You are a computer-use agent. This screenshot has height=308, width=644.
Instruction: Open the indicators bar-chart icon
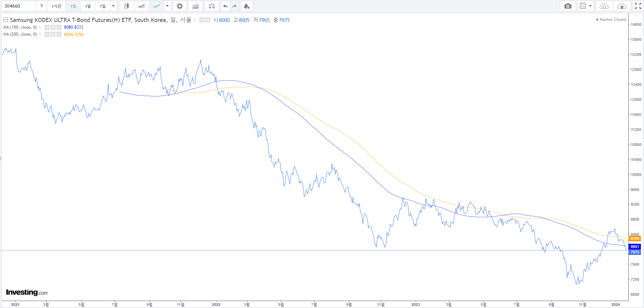tap(195, 6)
